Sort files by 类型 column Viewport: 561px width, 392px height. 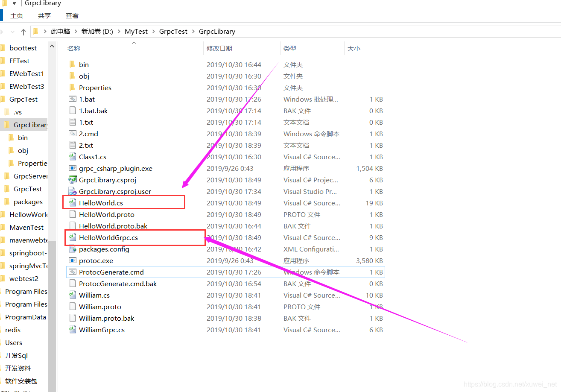[290, 49]
